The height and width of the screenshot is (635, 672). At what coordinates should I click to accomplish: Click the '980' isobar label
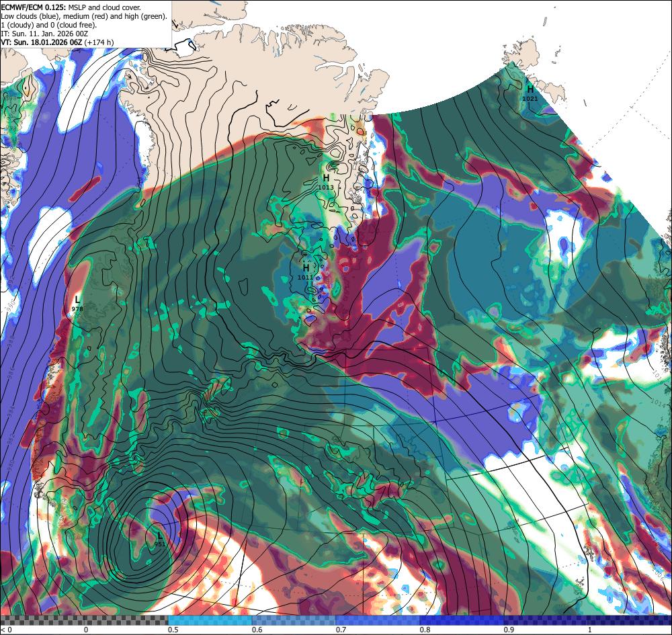click(10, 465)
